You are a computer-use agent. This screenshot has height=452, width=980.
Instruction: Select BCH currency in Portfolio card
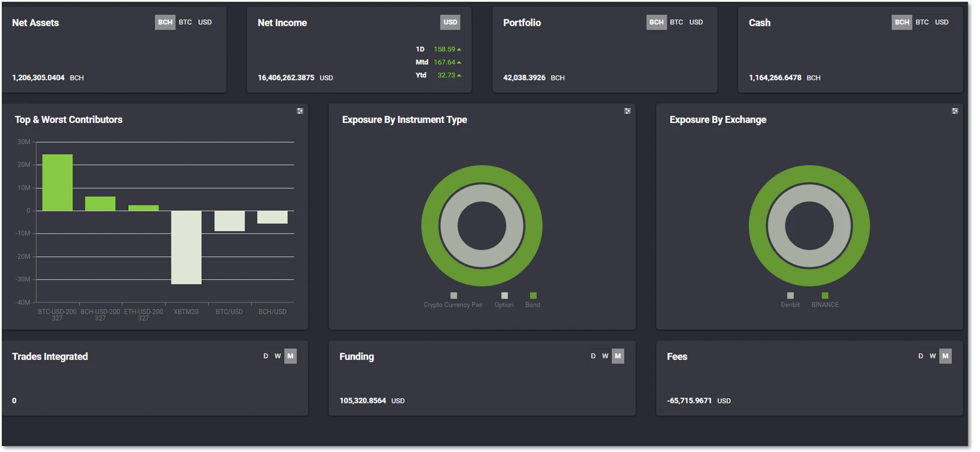657,22
